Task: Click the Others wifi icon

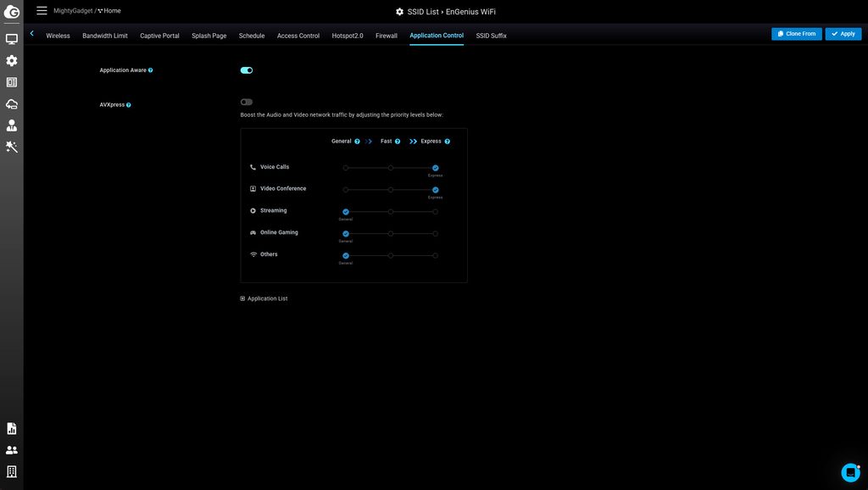Action: (x=253, y=254)
